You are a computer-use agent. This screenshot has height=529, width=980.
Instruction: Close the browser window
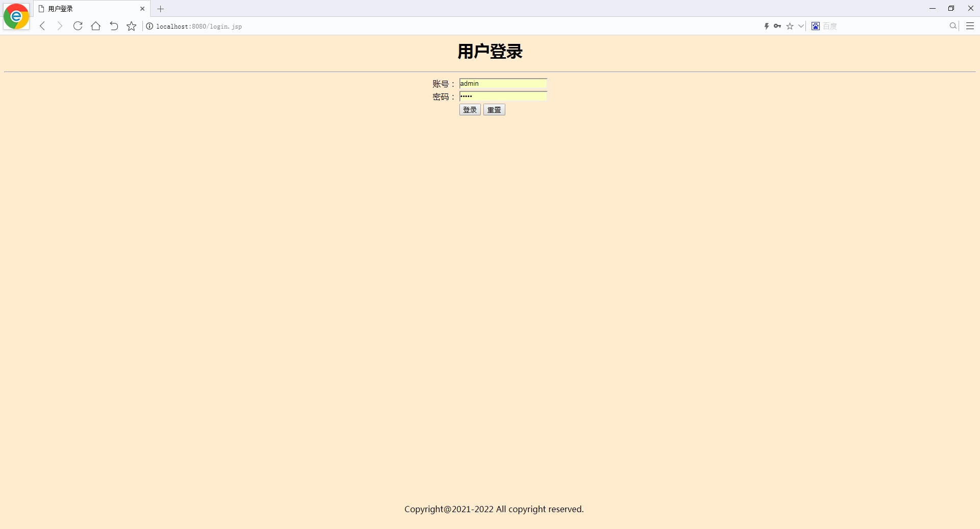(x=971, y=8)
